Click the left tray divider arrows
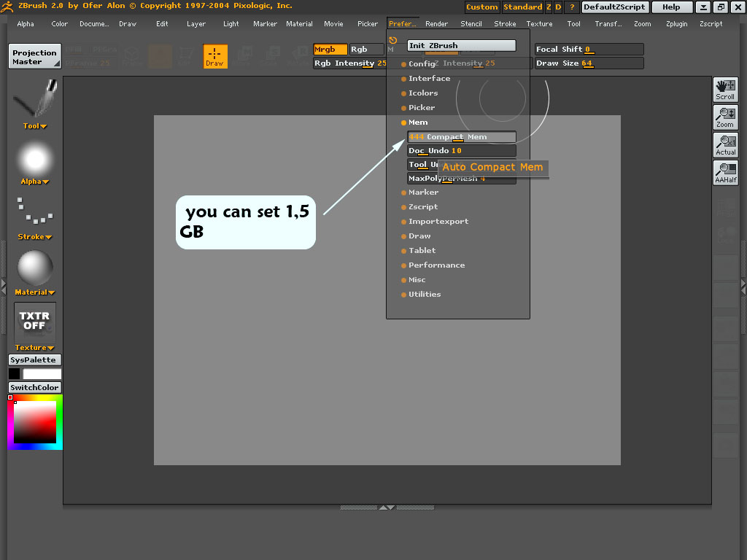Image resolution: width=747 pixels, height=560 pixels. pos(4,287)
